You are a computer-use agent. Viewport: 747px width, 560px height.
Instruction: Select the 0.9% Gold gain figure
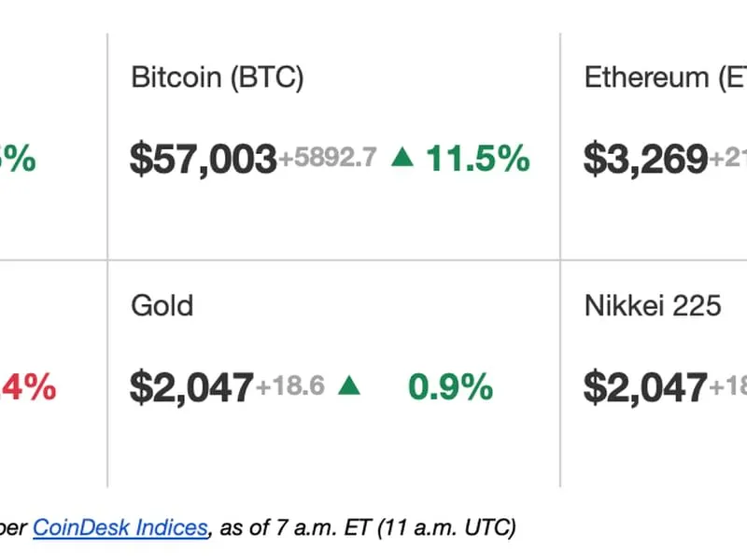[450, 386]
